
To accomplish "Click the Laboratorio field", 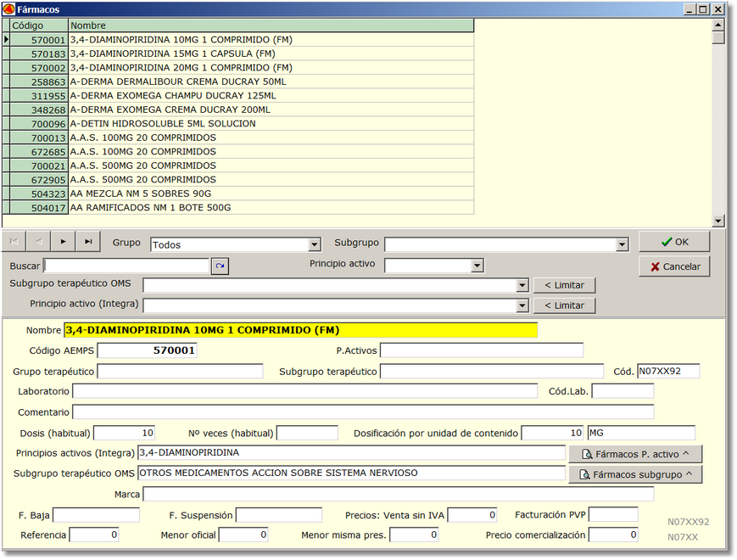I will pos(305,391).
